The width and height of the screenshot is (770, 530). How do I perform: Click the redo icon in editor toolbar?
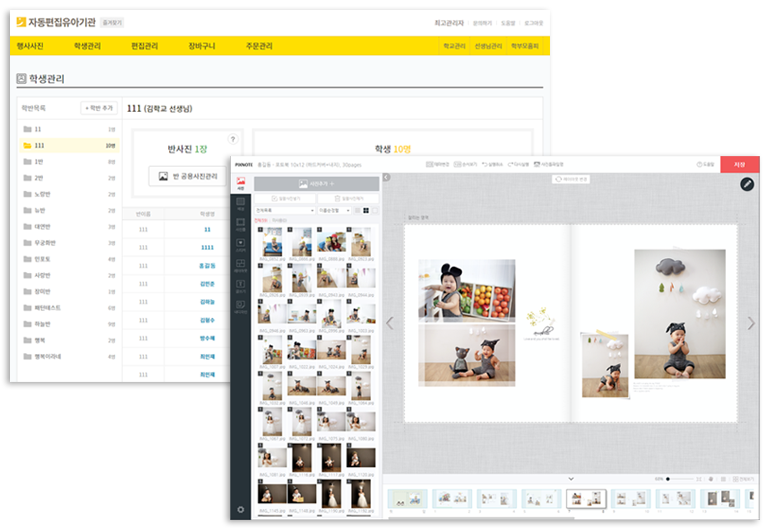click(x=510, y=165)
